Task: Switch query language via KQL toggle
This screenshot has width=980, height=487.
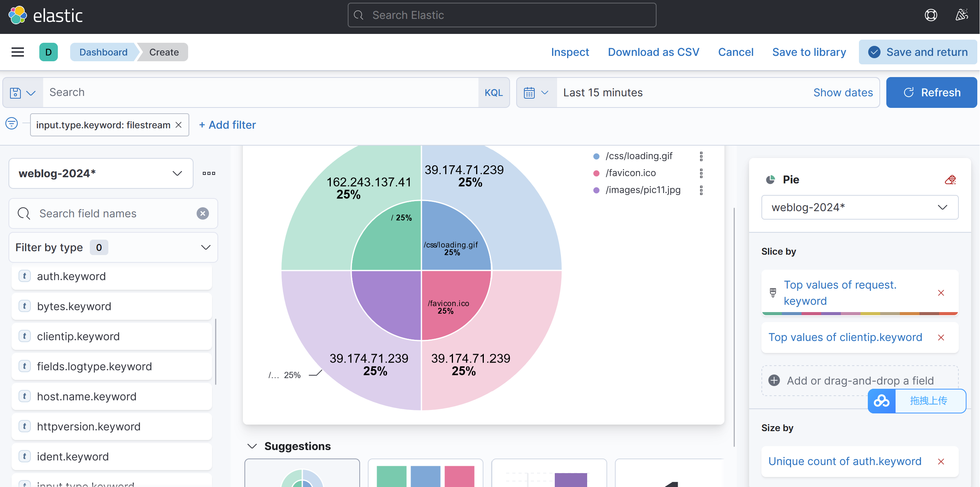Action: pyautogui.click(x=493, y=93)
